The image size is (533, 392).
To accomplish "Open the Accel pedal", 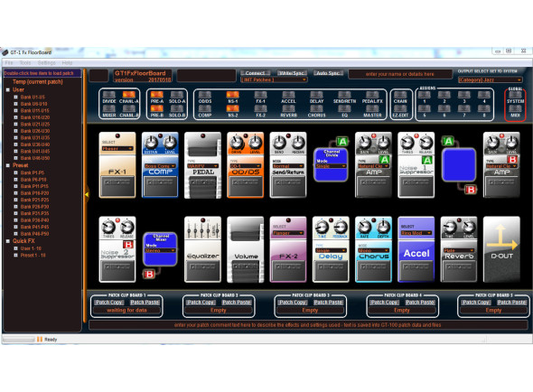I will pyautogui.click(x=416, y=249).
